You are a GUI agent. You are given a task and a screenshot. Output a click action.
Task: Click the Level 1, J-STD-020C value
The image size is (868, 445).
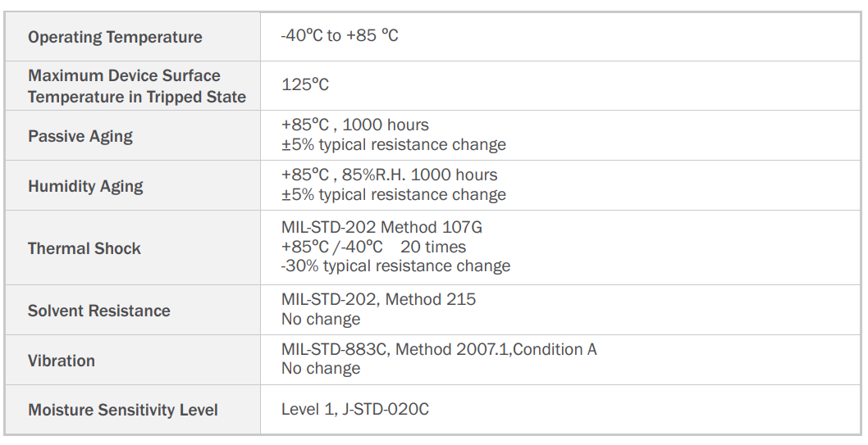click(x=355, y=409)
